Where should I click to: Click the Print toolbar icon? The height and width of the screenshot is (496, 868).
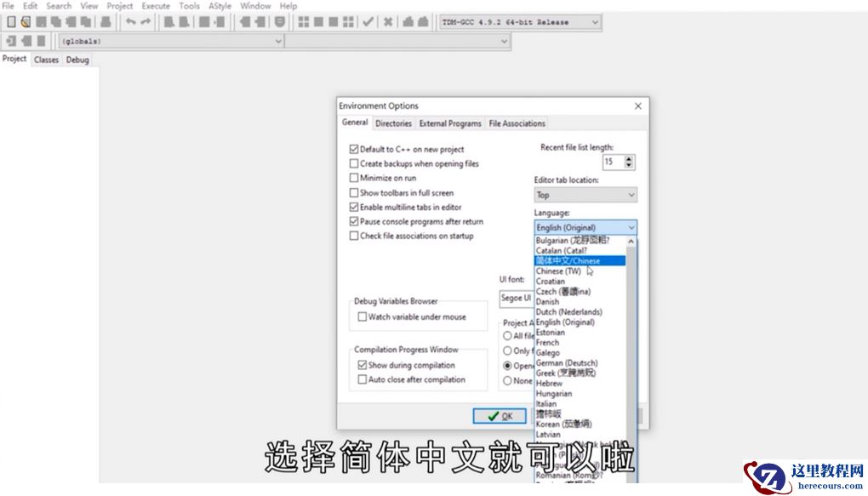point(106,22)
